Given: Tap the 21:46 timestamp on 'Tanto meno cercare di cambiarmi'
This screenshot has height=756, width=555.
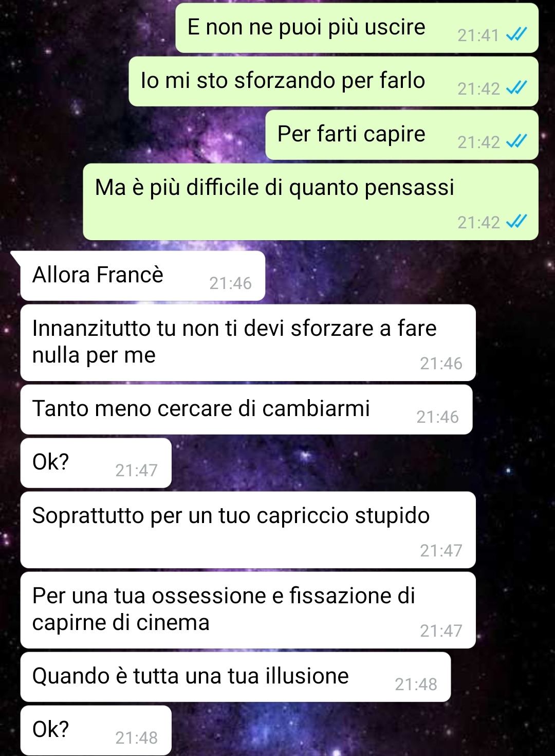Looking at the screenshot, I should 437,417.
